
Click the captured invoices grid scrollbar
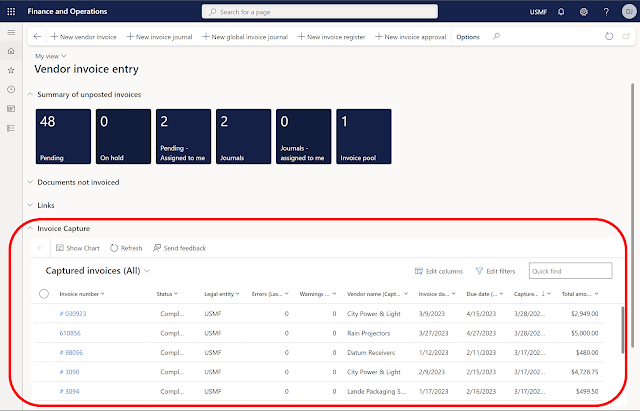pyautogui.click(x=622, y=330)
